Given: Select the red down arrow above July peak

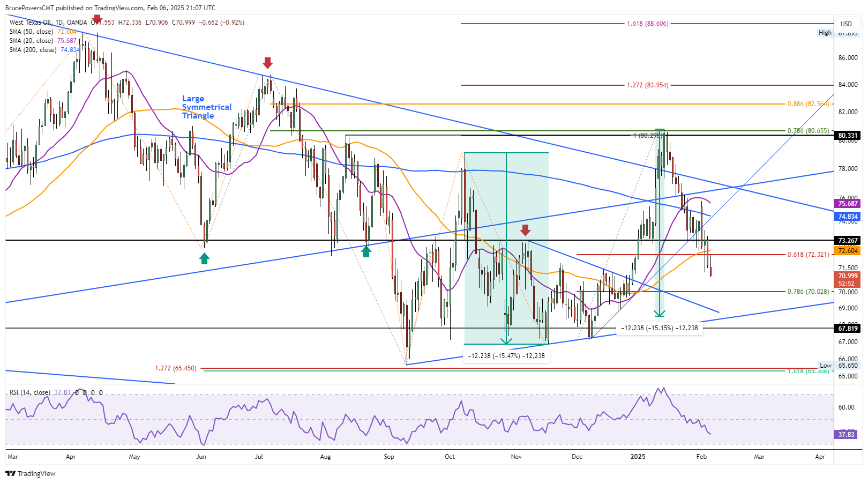Looking at the screenshot, I should click(x=267, y=63).
